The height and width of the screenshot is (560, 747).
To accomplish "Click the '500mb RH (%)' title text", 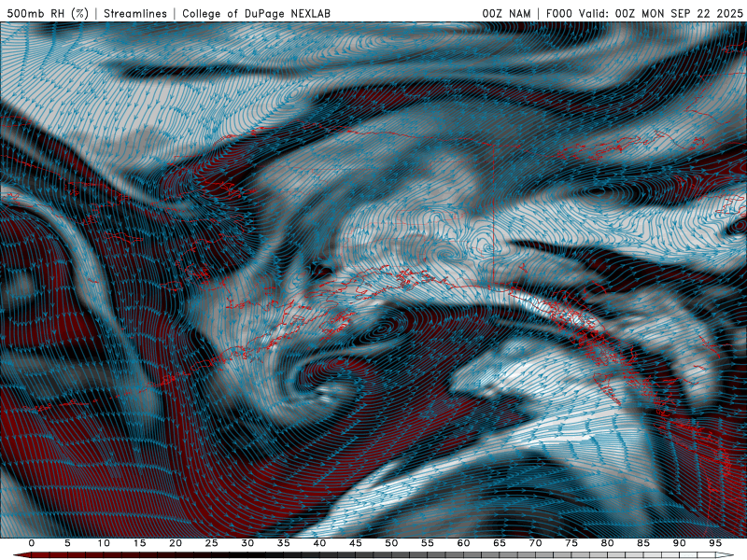I will [x=48, y=13].
